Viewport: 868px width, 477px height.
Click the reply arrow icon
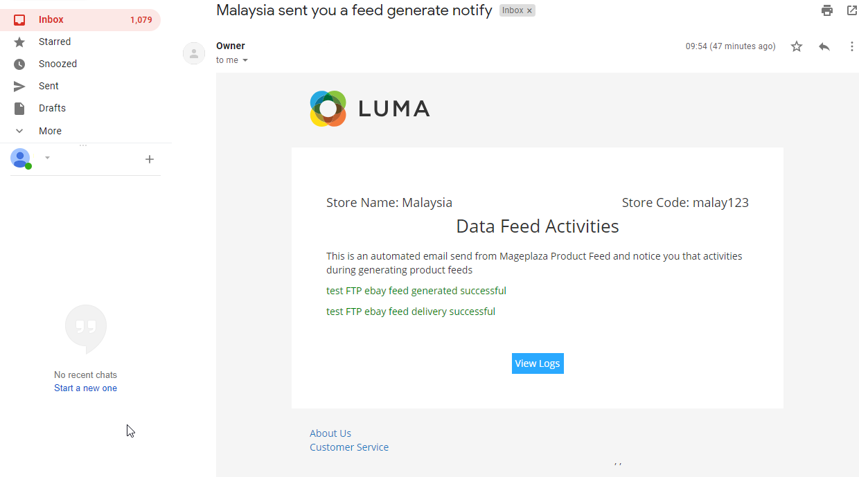[824, 46]
